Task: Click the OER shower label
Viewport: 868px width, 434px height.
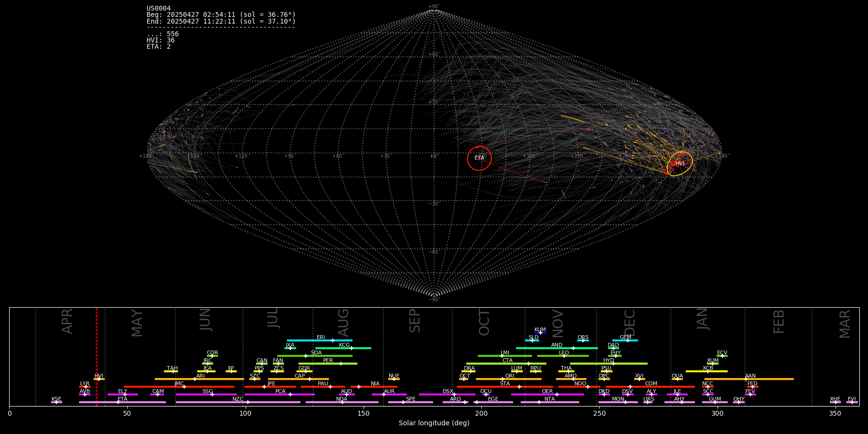Action: tap(547, 392)
